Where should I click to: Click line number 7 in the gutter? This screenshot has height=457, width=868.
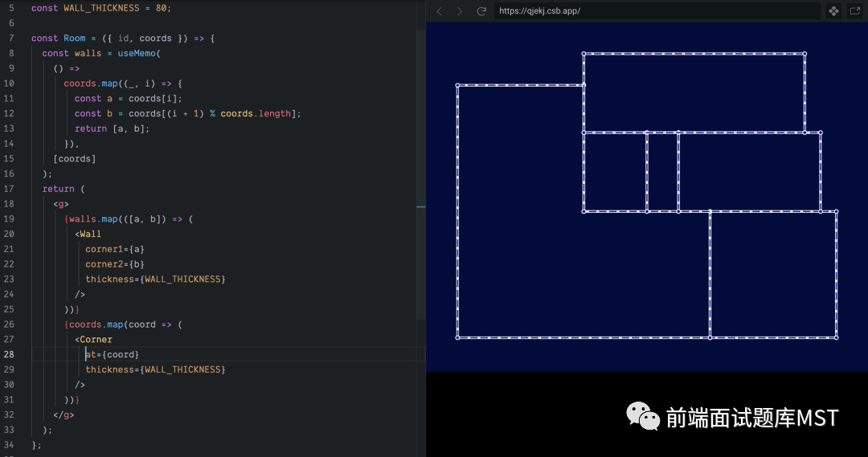(11, 39)
